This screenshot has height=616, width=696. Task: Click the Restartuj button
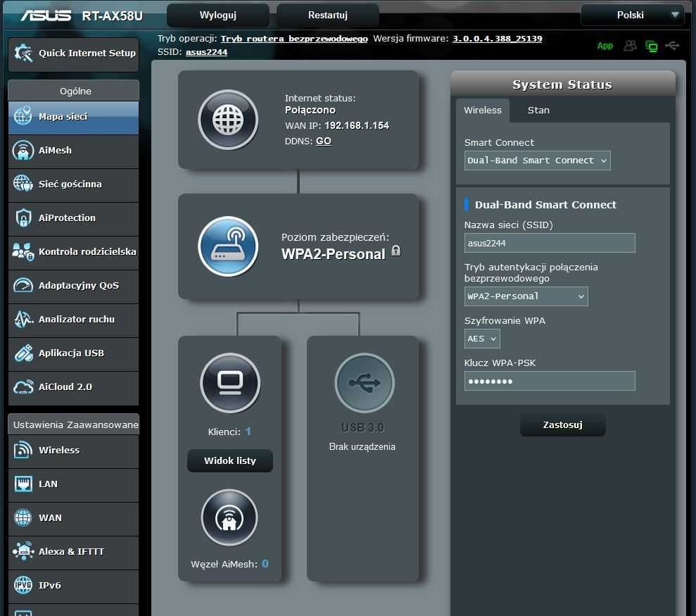pyautogui.click(x=327, y=15)
